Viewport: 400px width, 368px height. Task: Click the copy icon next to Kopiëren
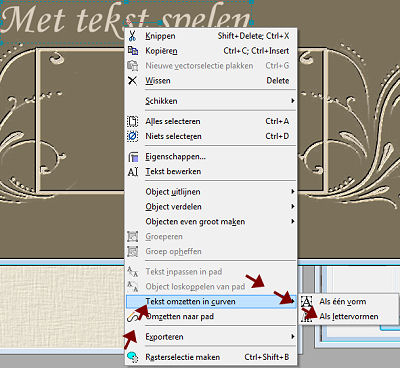pos(133,51)
